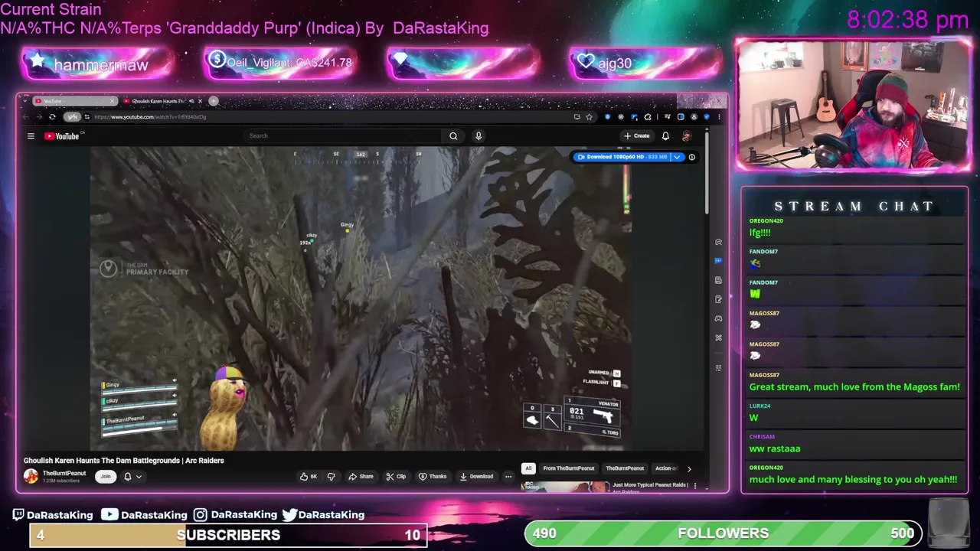Open YouTube notifications bell in the header
Screen dimensions: 980x551
(x=665, y=136)
